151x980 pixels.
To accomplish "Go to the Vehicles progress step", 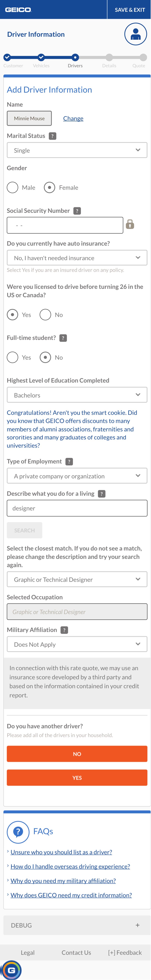I will tap(41, 57).
